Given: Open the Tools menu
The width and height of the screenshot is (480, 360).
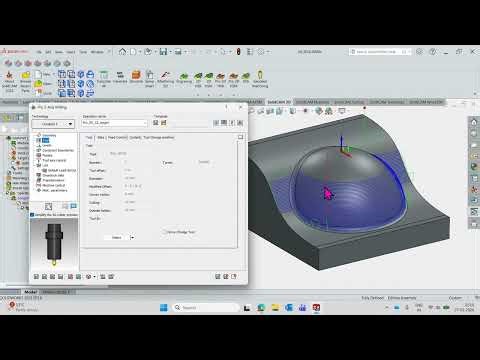Looking at the screenshot, I should (x=83, y=52).
